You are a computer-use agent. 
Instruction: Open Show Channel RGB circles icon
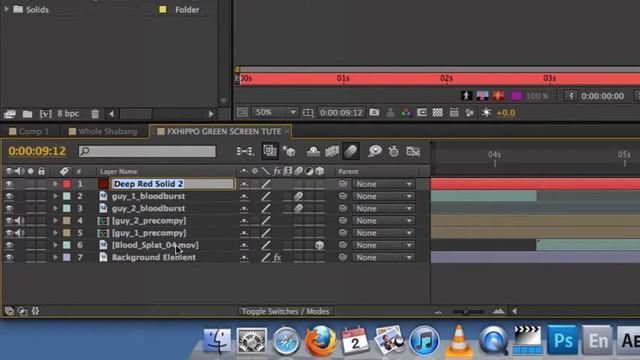tap(406, 113)
